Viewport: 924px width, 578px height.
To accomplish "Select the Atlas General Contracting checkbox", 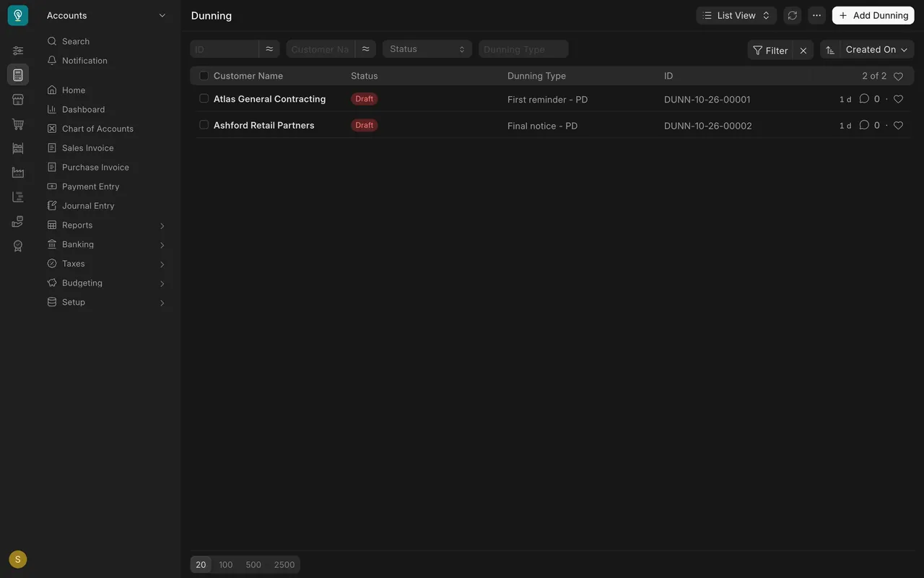I will pos(204,98).
